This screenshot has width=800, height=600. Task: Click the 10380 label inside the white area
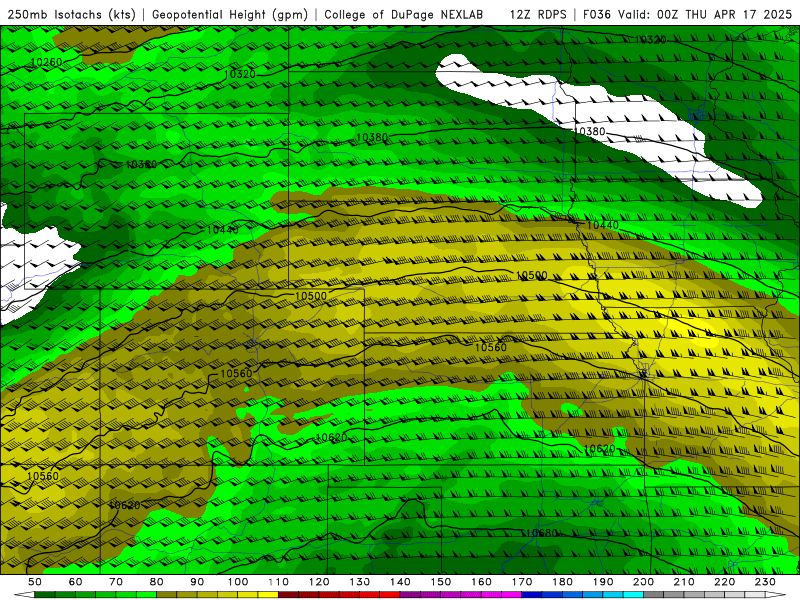(x=590, y=132)
